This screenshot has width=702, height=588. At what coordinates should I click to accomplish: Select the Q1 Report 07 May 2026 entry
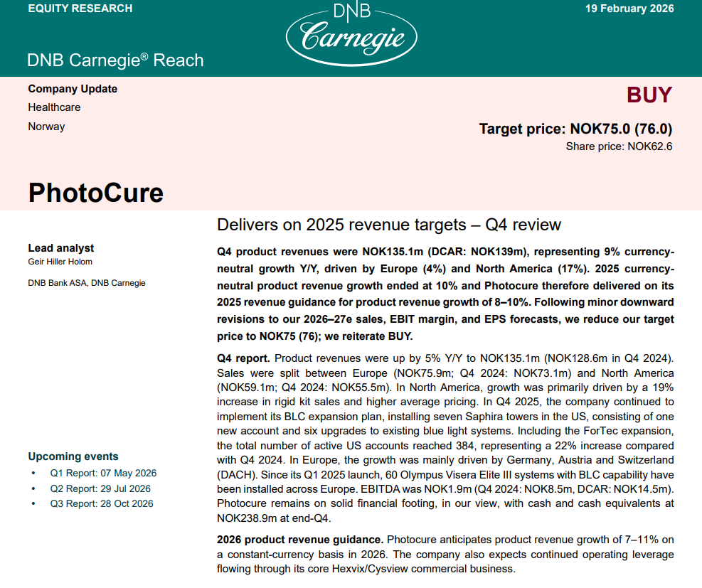tap(103, 473)
